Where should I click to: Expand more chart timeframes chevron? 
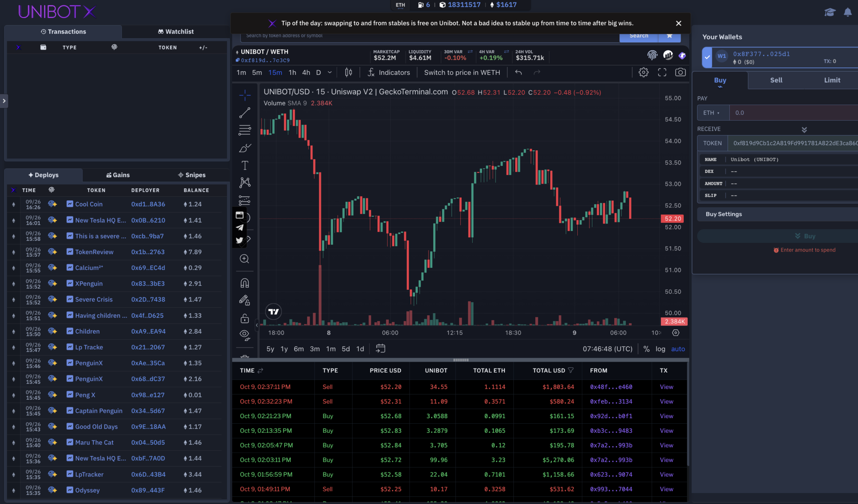tap(330, 72)
